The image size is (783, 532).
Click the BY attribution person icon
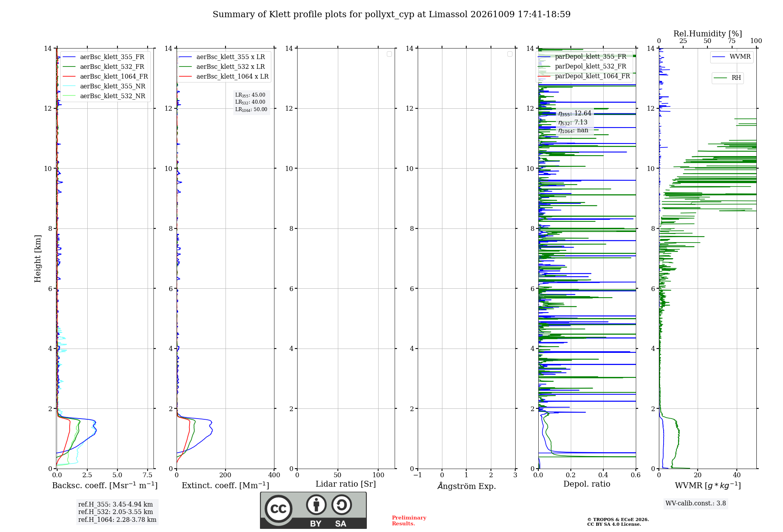(x=316, y=505)
